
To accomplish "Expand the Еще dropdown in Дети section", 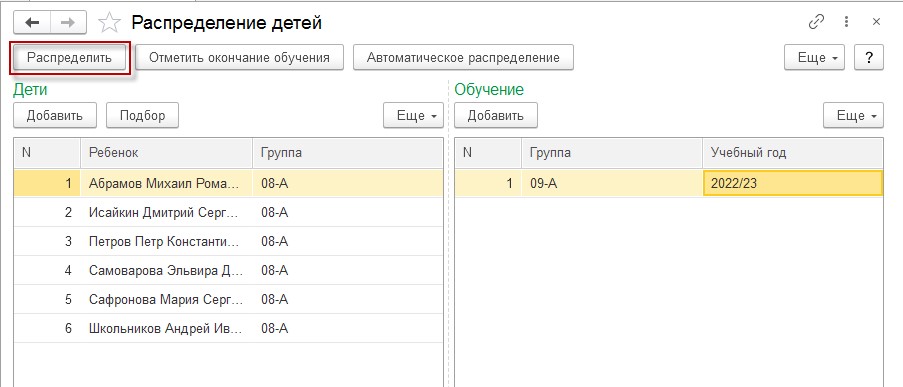I will pos(413,115).
